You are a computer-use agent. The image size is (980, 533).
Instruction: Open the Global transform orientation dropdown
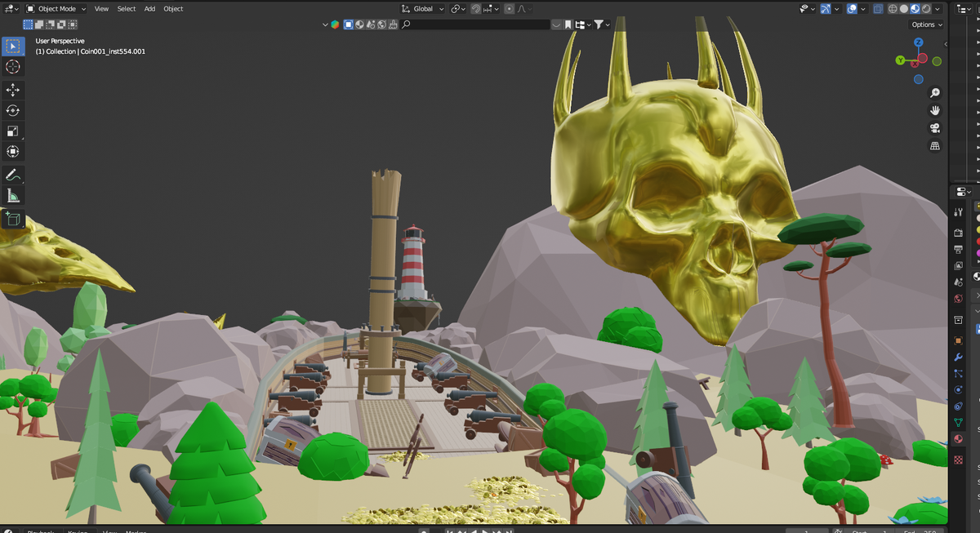coord(423,9)
